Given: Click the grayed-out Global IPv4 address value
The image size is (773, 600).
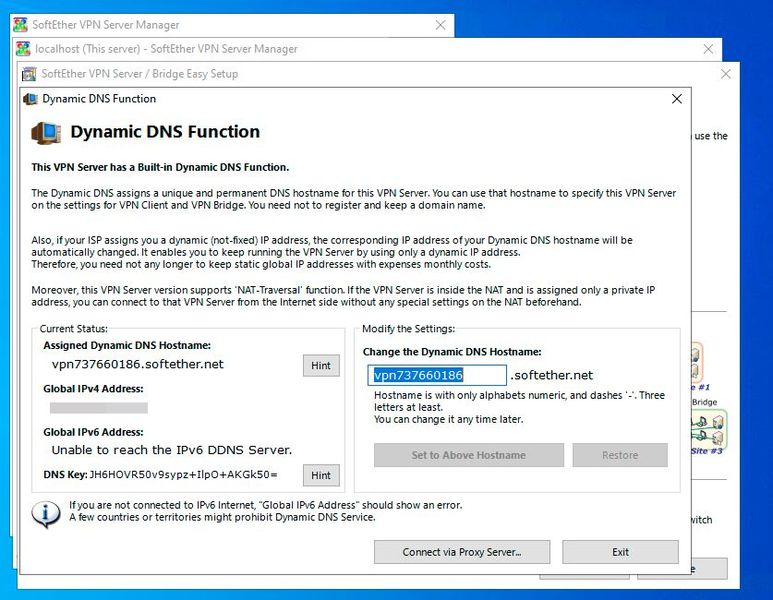Looking at the screenshot, I should (99, 408).
